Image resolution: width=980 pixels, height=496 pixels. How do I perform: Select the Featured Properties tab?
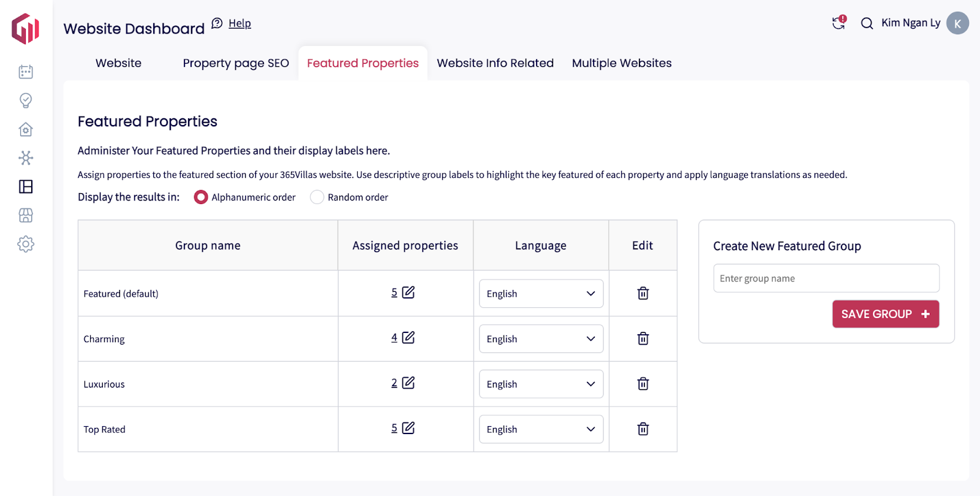(x=363, y=63)
